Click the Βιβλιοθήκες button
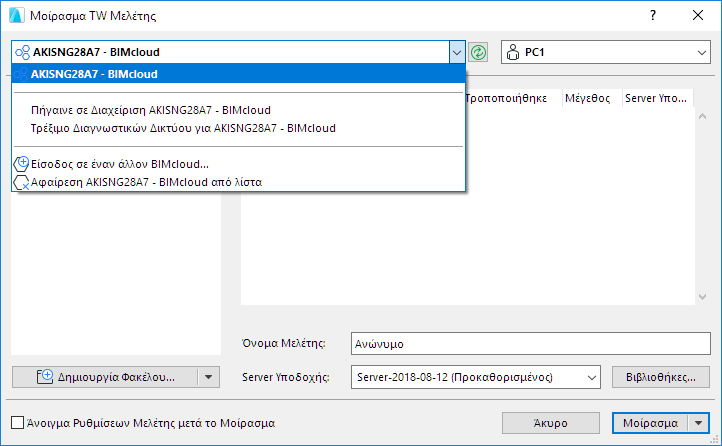Image resolution: width=722 pixels, height=446 pixels. (661, 377)
